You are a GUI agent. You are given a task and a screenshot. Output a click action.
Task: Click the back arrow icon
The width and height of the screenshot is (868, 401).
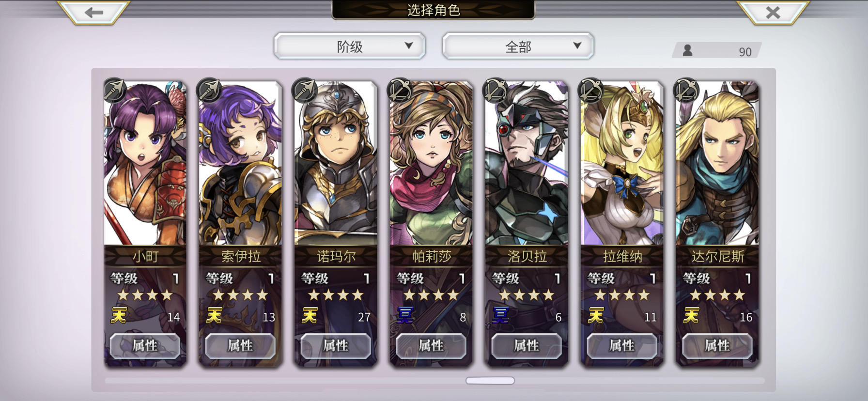pos(93,12)
